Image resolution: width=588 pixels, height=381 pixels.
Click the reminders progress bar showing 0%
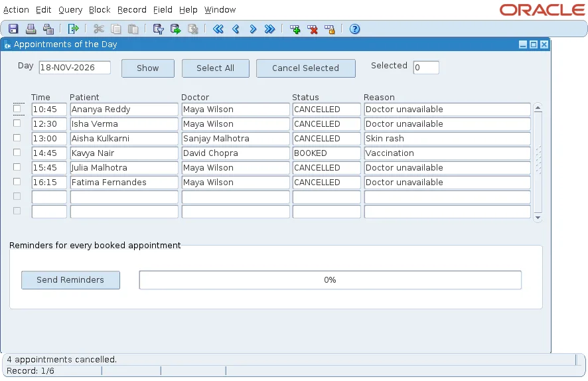coord(330,280)
